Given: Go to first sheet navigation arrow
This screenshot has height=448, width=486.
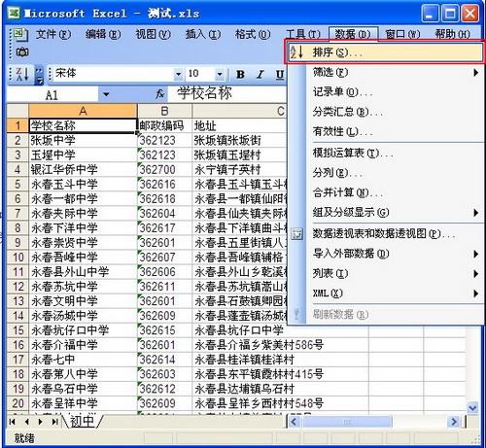Looking at the screenshot, I should pyautogui.click(x=13, y=422).
